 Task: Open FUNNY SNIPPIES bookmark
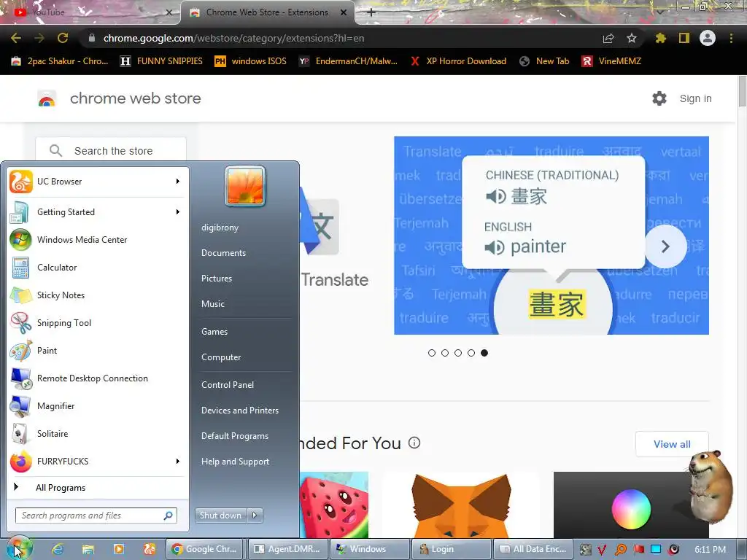tap(161, 61)
